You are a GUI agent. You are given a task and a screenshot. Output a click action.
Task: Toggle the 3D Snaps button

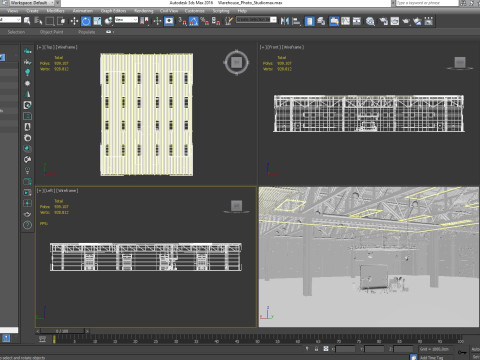pyautogui.click(x=182, y=21)
